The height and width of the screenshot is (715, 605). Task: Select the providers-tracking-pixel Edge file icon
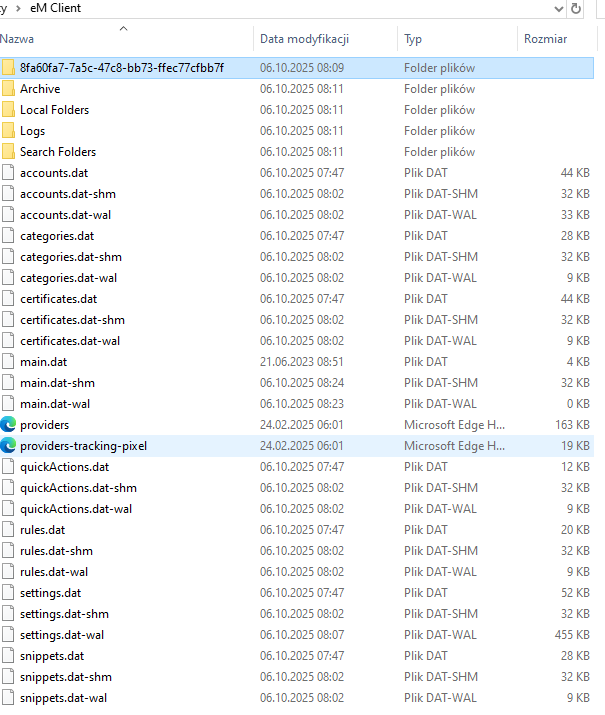tap(9, 446)
